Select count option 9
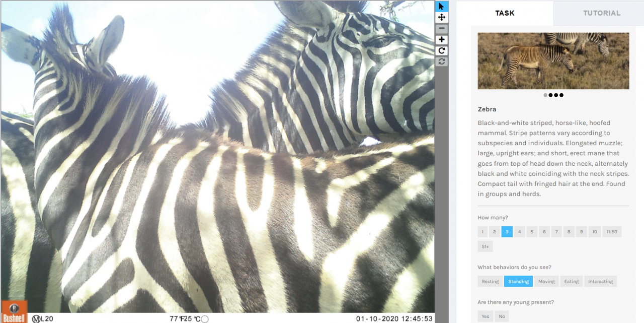Image resolution: width=644 pixels, height=323 pixels. point(581,232)
